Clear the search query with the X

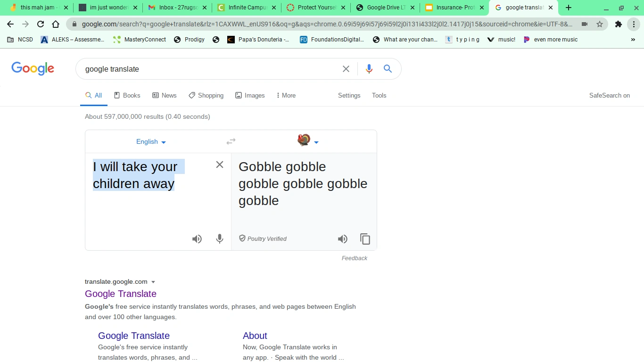tap(346, 69)
